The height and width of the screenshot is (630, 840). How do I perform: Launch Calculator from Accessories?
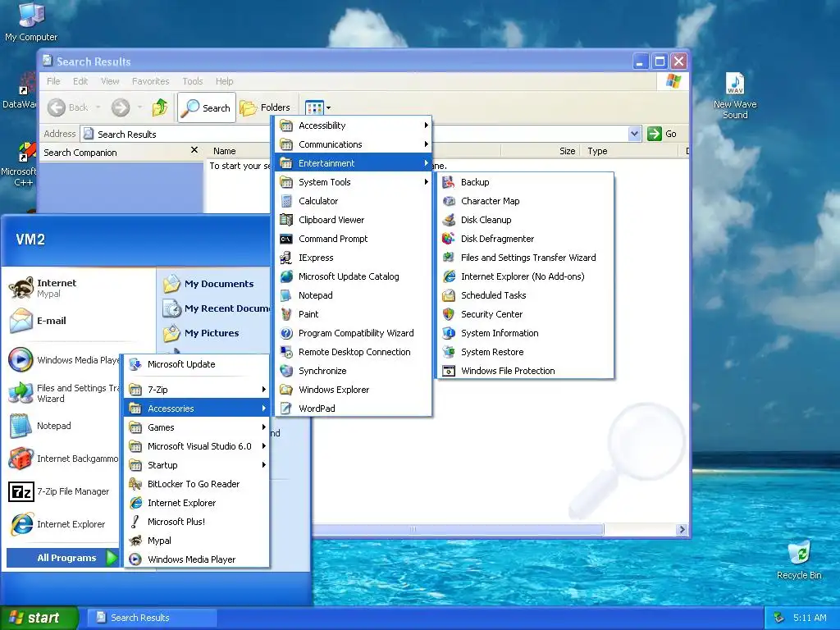point(353,201)
